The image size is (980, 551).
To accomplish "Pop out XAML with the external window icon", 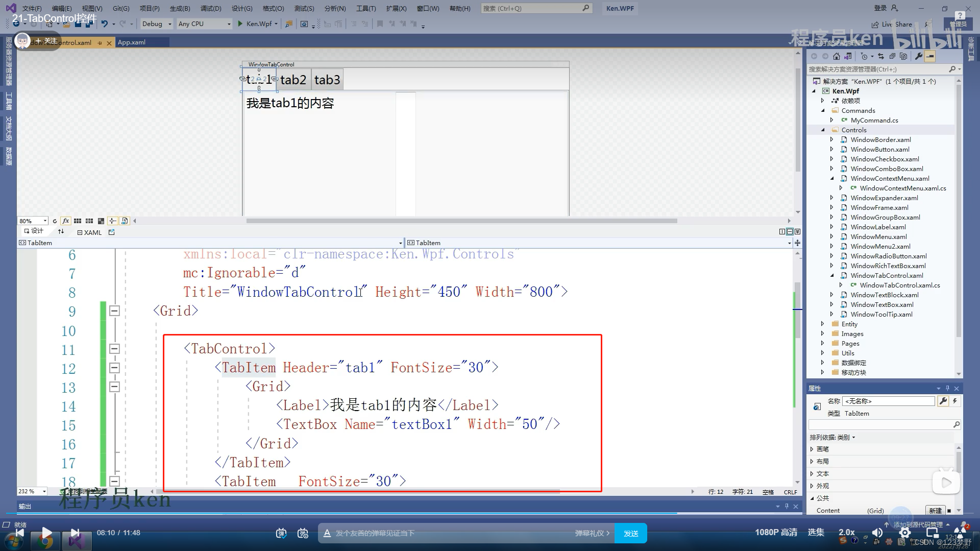I will 112,232.
